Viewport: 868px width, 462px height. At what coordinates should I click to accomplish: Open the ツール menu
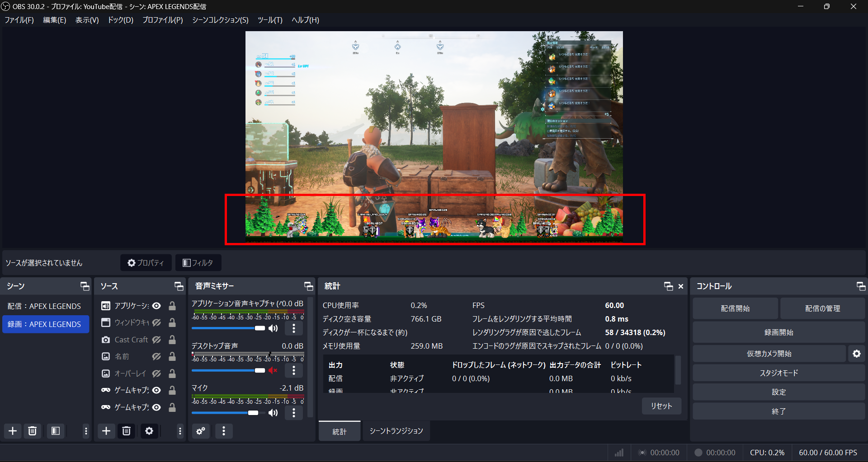tap(270, 20)
